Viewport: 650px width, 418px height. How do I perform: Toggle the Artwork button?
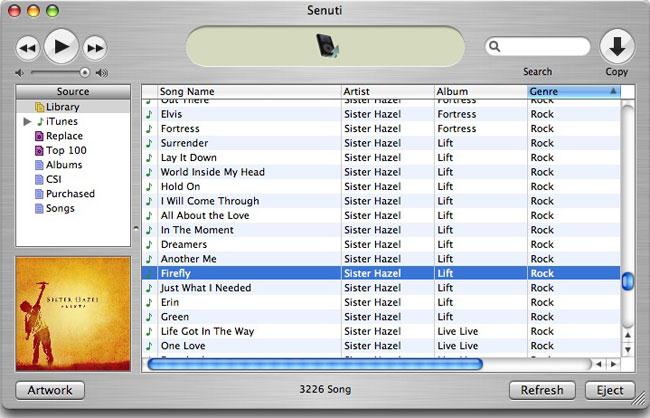click(x=50, y=390)
